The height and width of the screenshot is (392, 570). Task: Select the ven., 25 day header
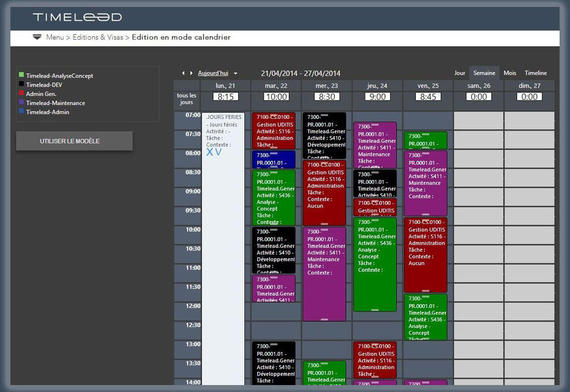[428, 86]
